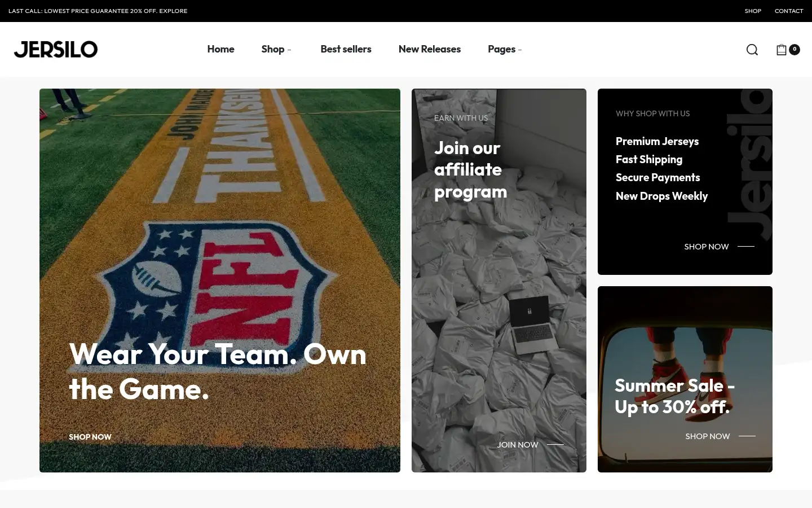Screen dimensions: 812x508
Task: Click 'EARN WITH US' label
Action: point(461,118)
